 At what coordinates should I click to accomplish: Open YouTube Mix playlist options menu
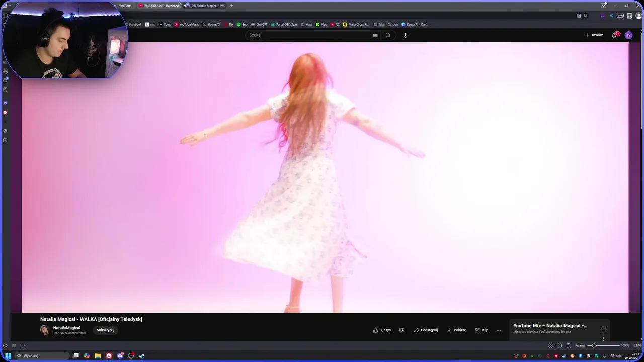(x=603, y=338)
